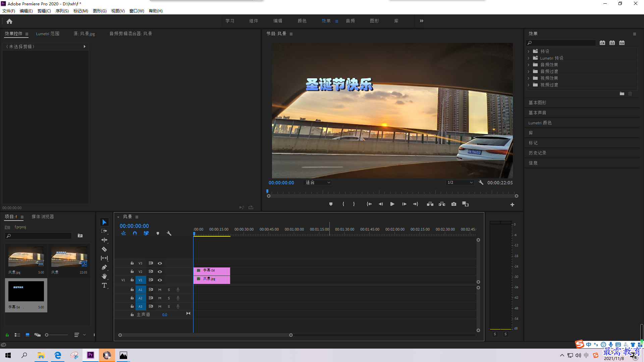Click Mark Out bracket button

point(354,204)
